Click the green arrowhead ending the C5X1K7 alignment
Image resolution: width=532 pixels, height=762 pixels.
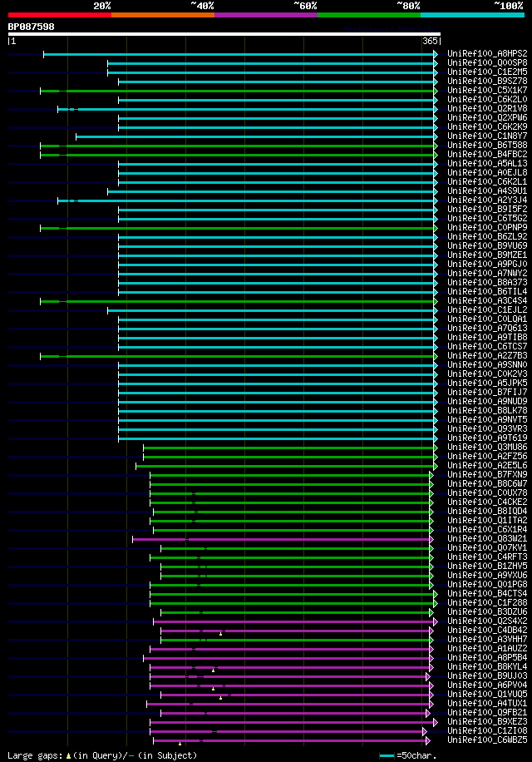point(436,91)
